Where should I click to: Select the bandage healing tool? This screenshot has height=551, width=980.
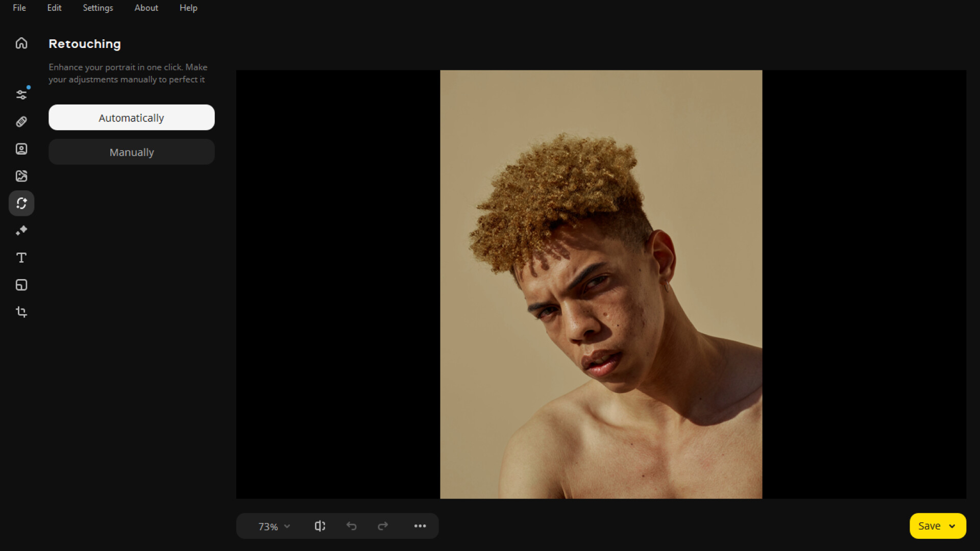coord(21,122)
